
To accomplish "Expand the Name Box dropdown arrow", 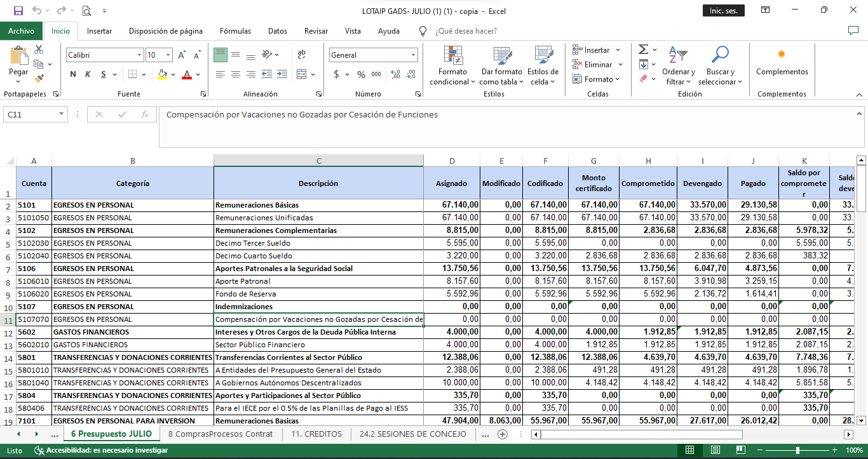I will click(x=62, y=114).
